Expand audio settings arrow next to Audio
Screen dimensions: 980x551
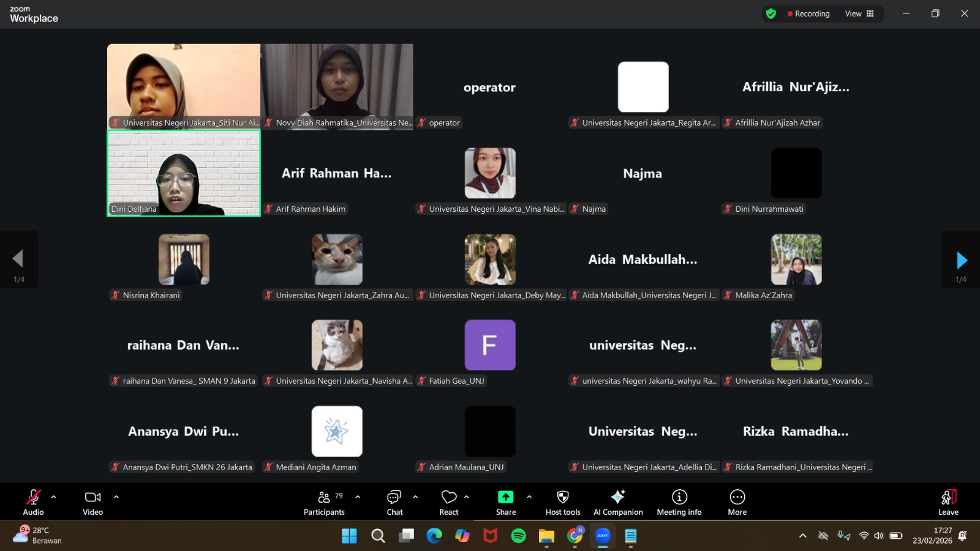tap(54, 497)
